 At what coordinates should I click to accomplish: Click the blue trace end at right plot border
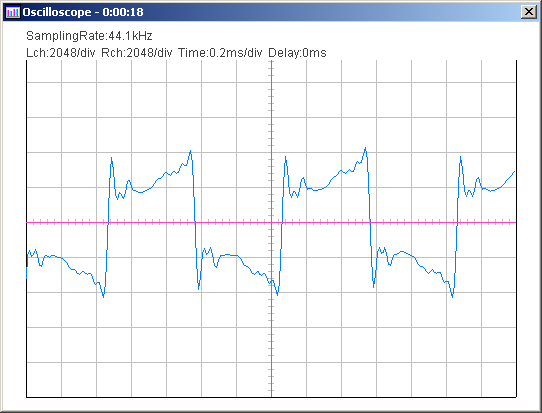coord(514,171)
